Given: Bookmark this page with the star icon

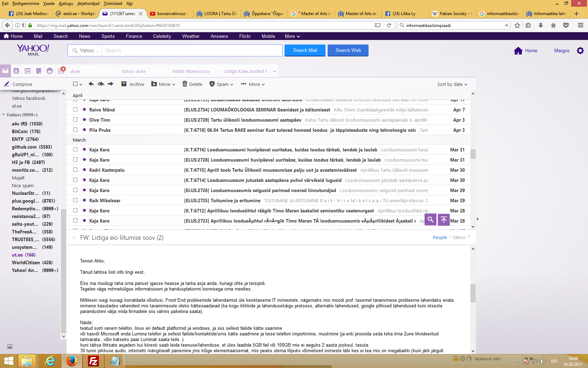Looking at the screenshot, I should tap(517, 25).
